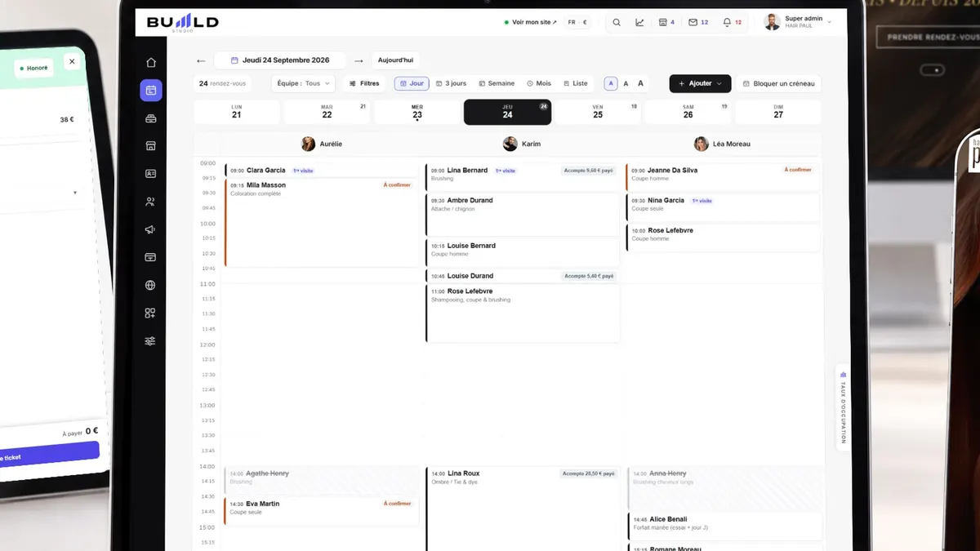Click the BUILD Studio logo
980x551 pixels.
[x=182, y=23]
